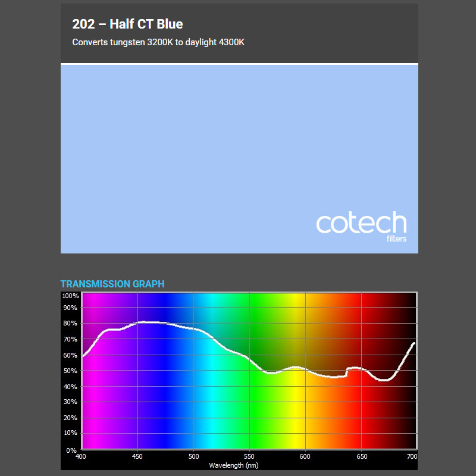Select the 202 – Half CT Blue title
This screenshot has height=476, width=476.
click(x=127, y=24)
